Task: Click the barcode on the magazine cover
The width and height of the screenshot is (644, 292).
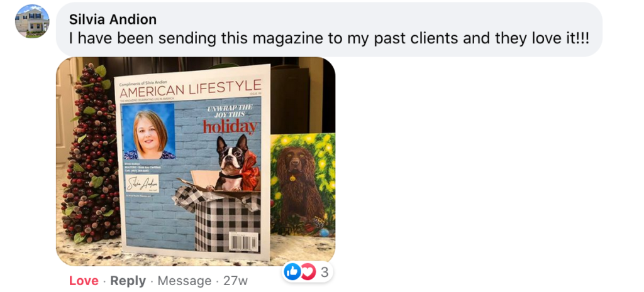Action: point(243,242)
